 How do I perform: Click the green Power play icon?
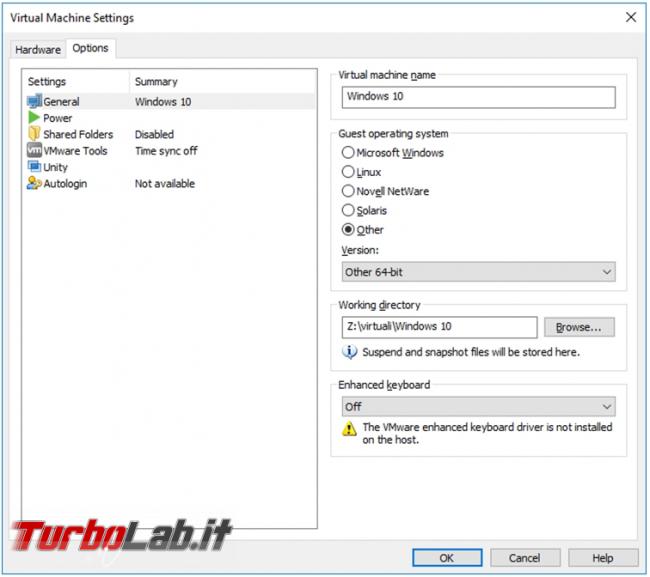(x=34, y=118)
